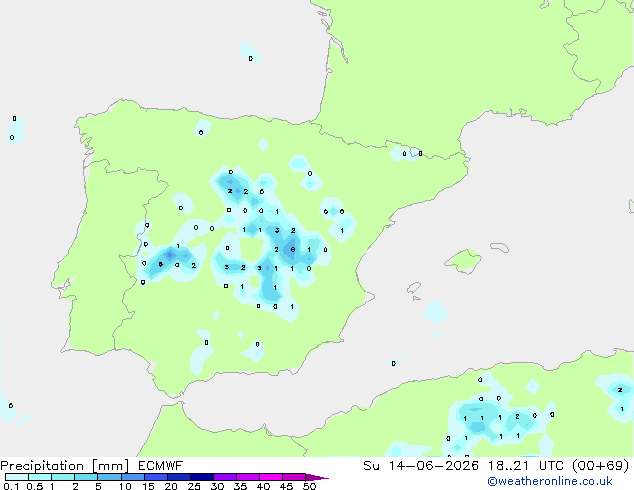Choose the 35–40 mm violet swatch

click(x=247, y=477)
